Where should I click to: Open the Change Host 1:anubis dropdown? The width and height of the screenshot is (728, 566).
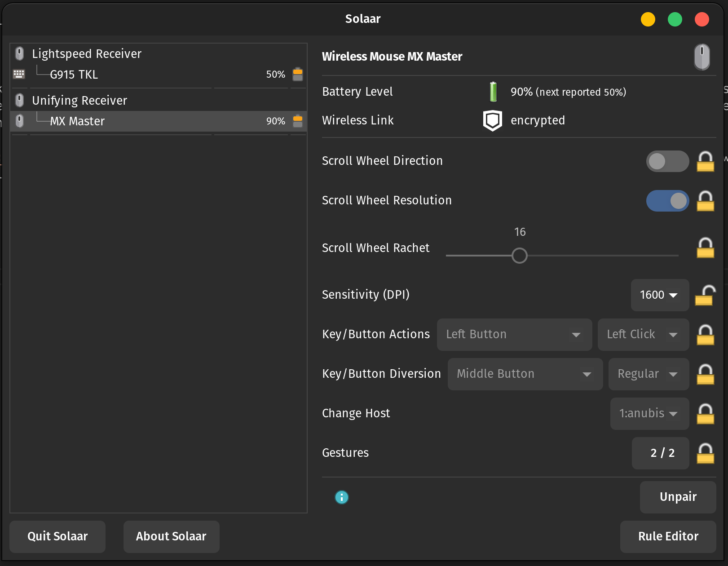(649, 414)
